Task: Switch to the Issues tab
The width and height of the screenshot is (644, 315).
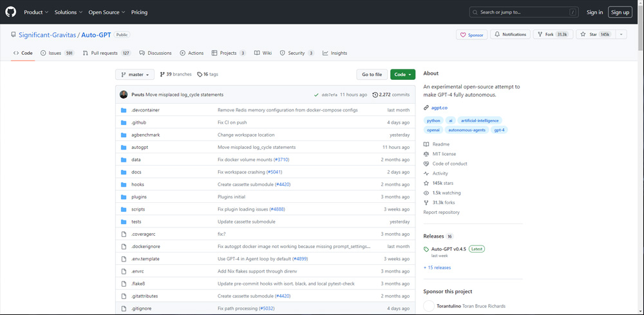Action: tap(57, 53)
